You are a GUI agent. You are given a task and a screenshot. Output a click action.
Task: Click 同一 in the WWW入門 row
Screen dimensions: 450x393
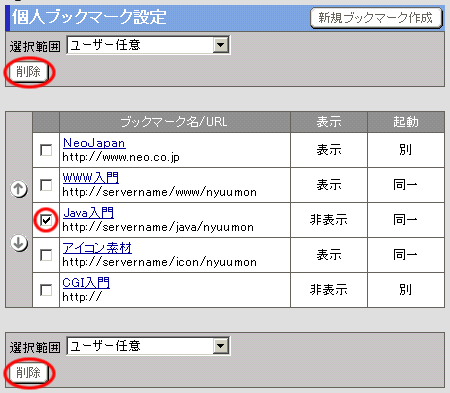coord(406,185)
